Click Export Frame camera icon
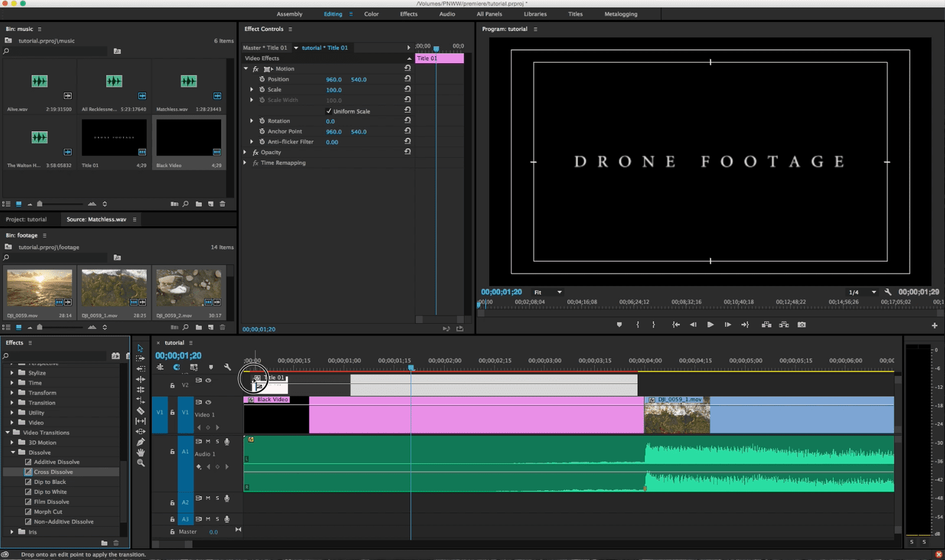Viewport: 945px width, 560px height. tap(801, 325)
